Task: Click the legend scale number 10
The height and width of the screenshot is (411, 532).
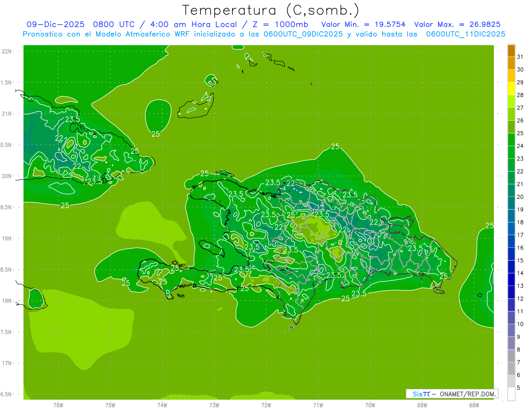Action: 520,324
